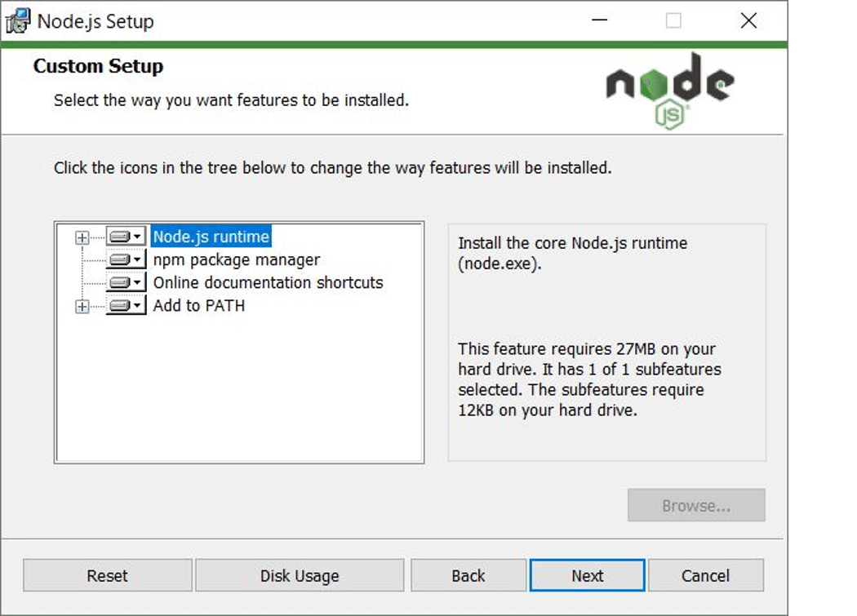Click 'Install the core Node.js runtime' description
857x616 pixels.
(x=573, y=253)
